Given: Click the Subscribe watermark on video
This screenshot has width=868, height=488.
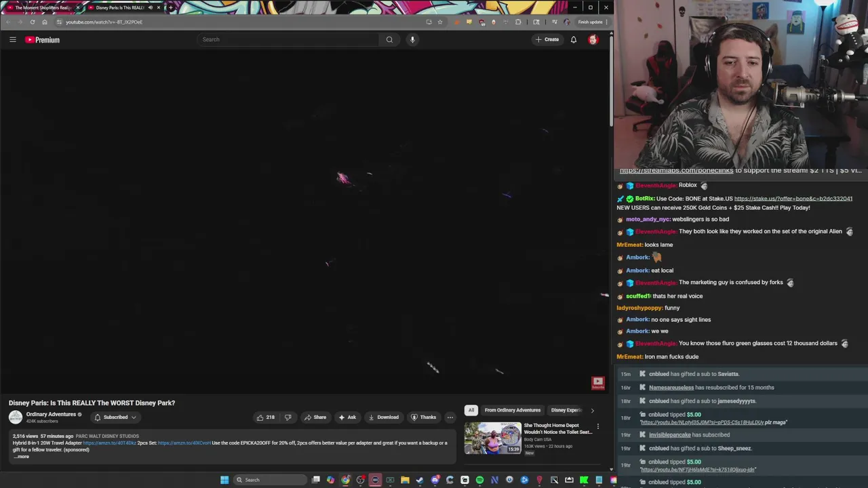Looking at the screenshot, I should (x=597, y=383).
